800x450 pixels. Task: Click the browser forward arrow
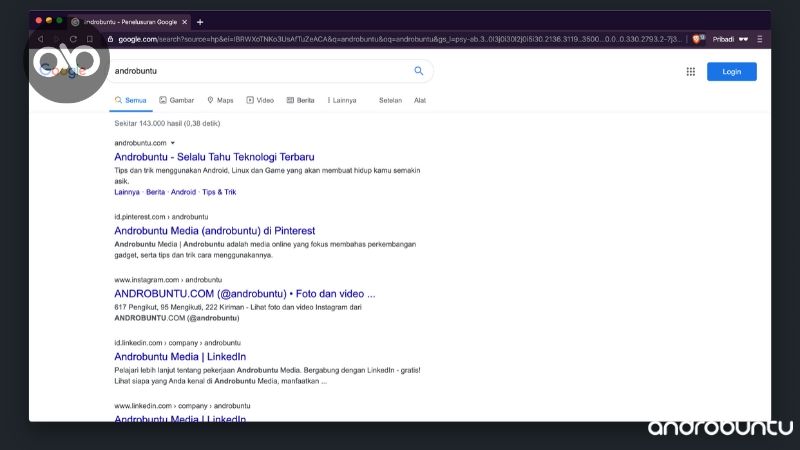(57, 39)
